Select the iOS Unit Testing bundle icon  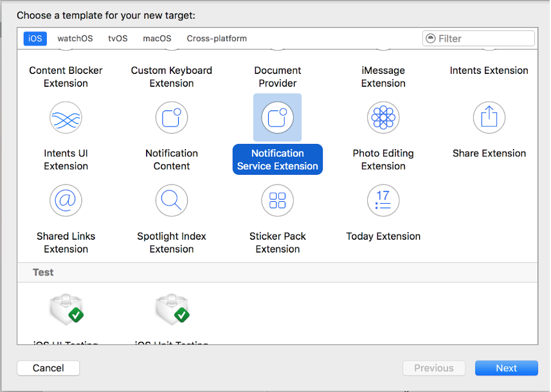pos(172,309)
